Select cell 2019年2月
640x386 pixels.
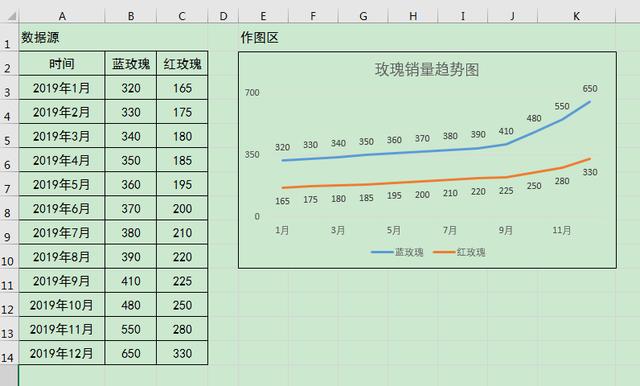(x=62, y=112)
